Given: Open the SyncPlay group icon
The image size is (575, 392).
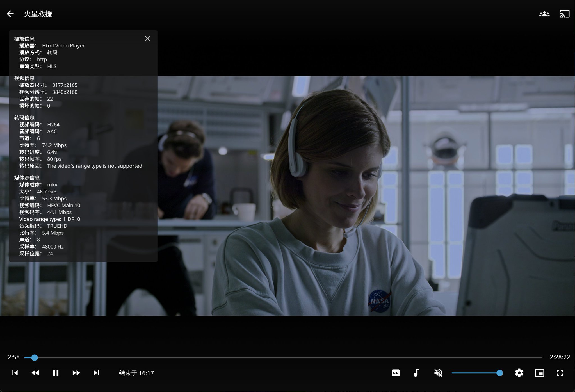Looking at the screenshot, I should click(x=544, y=14).
